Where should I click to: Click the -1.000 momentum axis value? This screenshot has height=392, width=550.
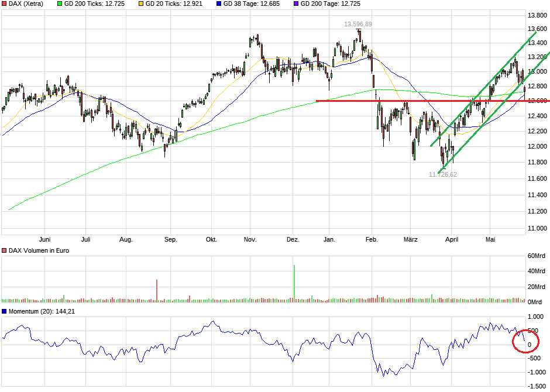(537, 372)
